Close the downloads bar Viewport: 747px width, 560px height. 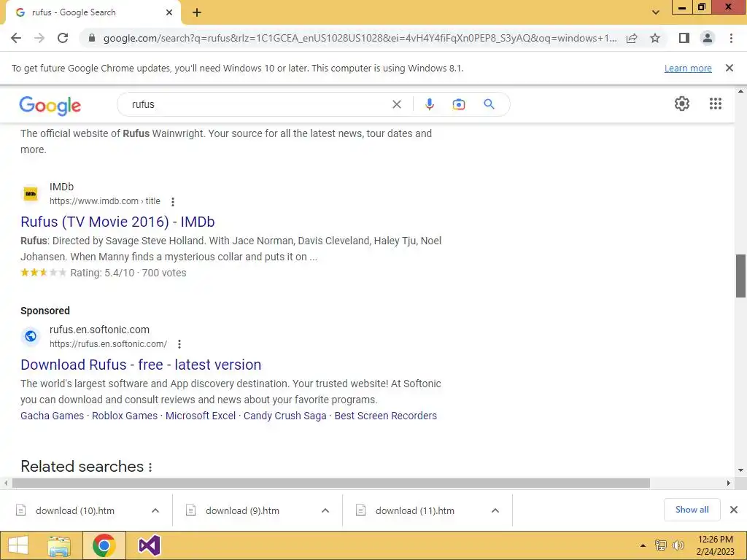(x=734, y=510)
